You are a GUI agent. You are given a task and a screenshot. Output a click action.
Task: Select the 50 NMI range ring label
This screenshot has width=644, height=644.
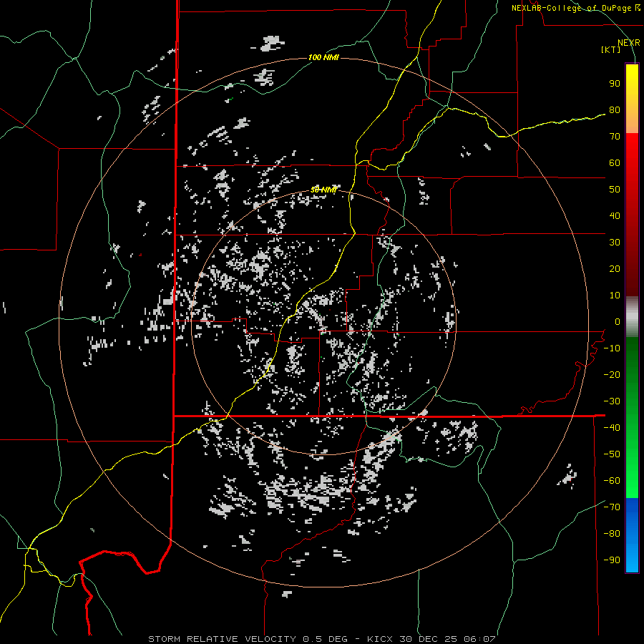coord(323,190)
